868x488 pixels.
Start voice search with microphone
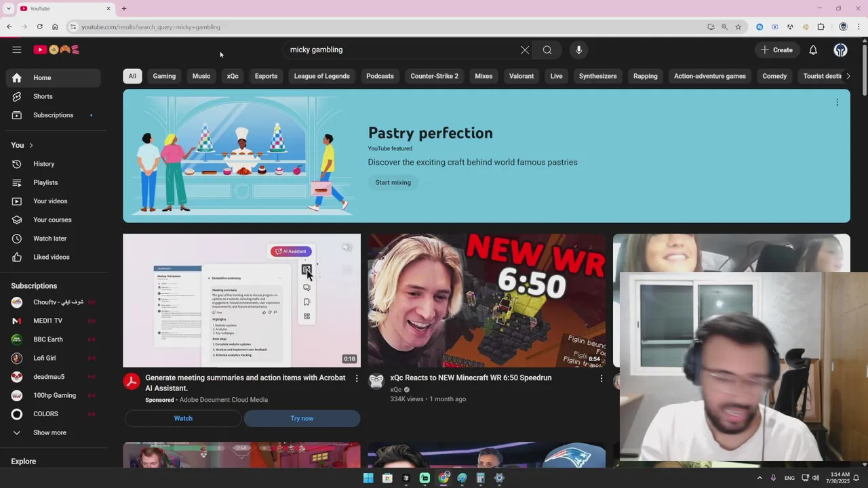[578, 49]
